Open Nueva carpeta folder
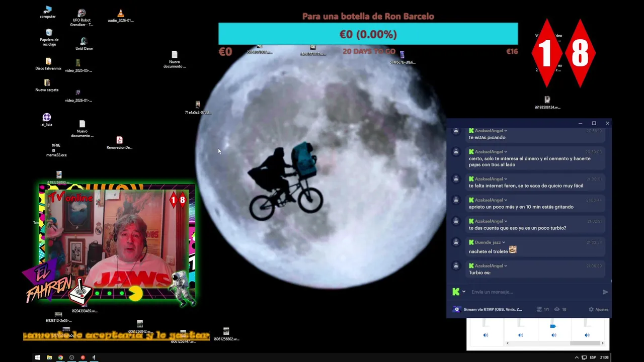Screen dimensions: 644x362 [x=47, y=85]
